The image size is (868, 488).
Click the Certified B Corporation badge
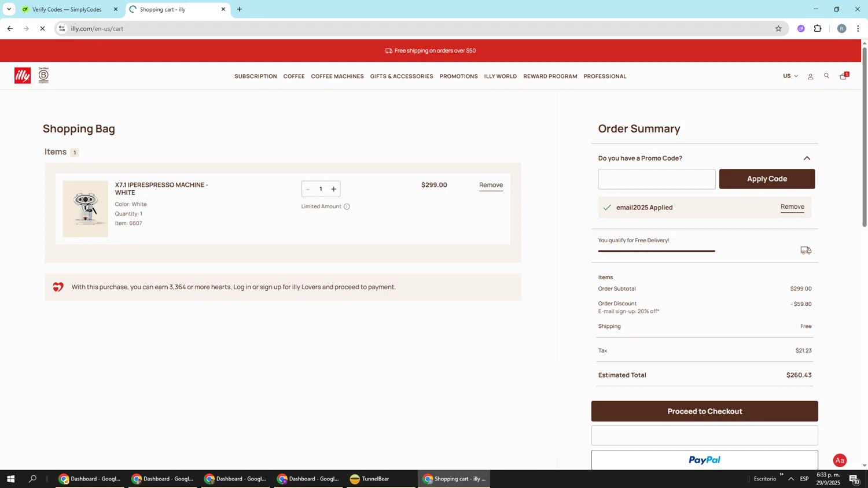pos(43,76)
